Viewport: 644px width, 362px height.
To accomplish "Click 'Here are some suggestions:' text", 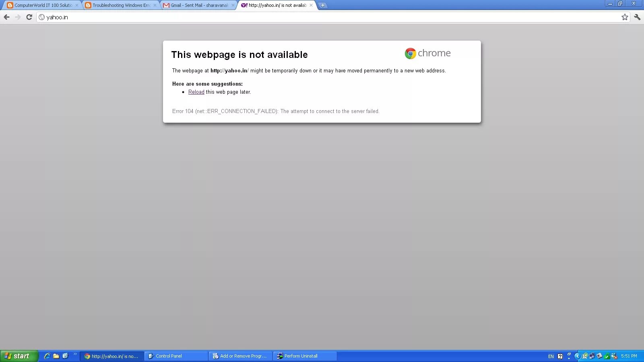I will click(207, 84).
